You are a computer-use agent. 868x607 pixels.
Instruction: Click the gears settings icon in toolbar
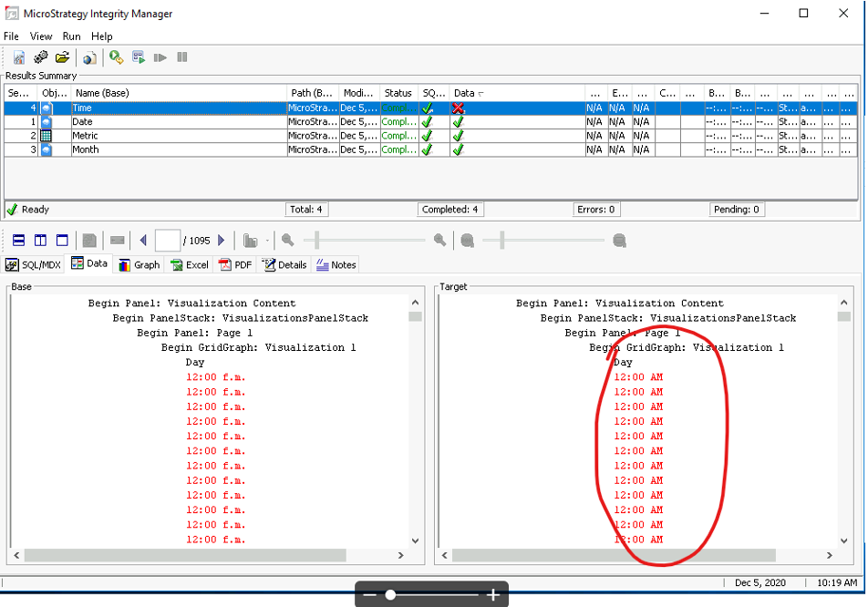[x=40, y=57]
